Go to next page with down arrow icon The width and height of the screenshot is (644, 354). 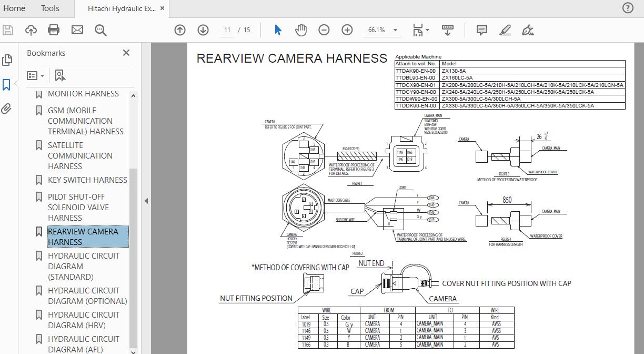203,30
